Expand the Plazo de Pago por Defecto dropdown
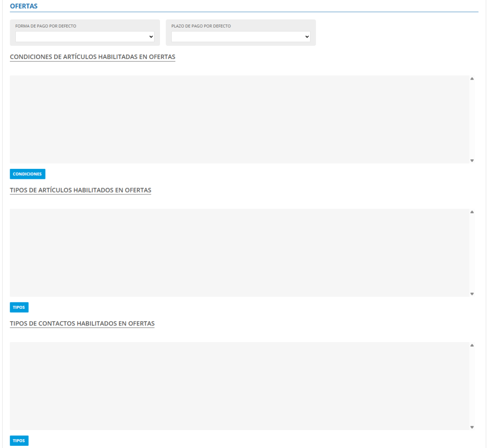488x448 pixels. pos(241,37)
